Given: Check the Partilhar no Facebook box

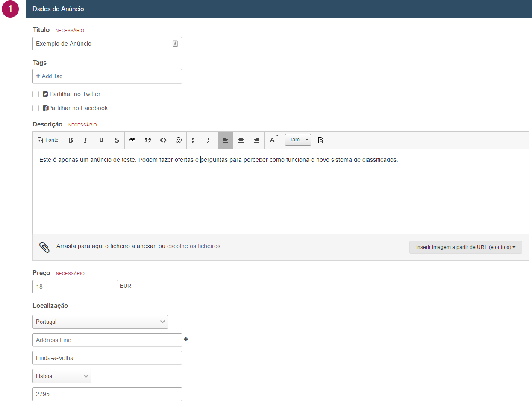Looking at the screenshot, I should coord(36,108).
